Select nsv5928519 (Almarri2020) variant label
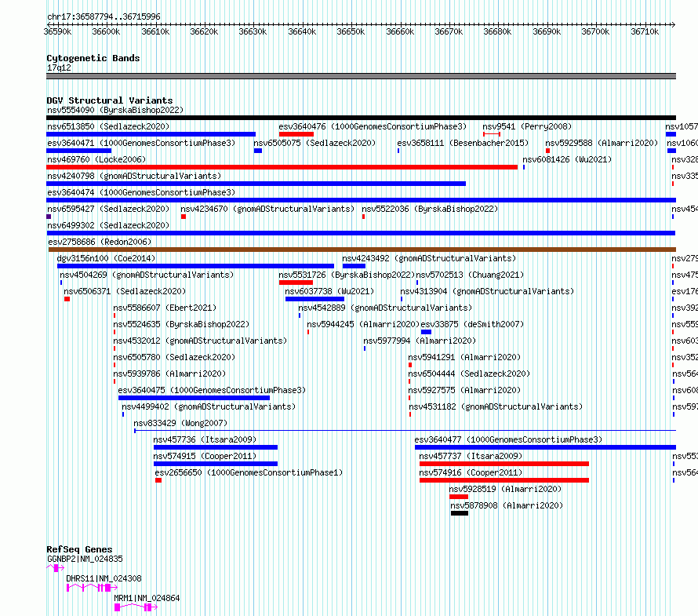 [505, 489]
